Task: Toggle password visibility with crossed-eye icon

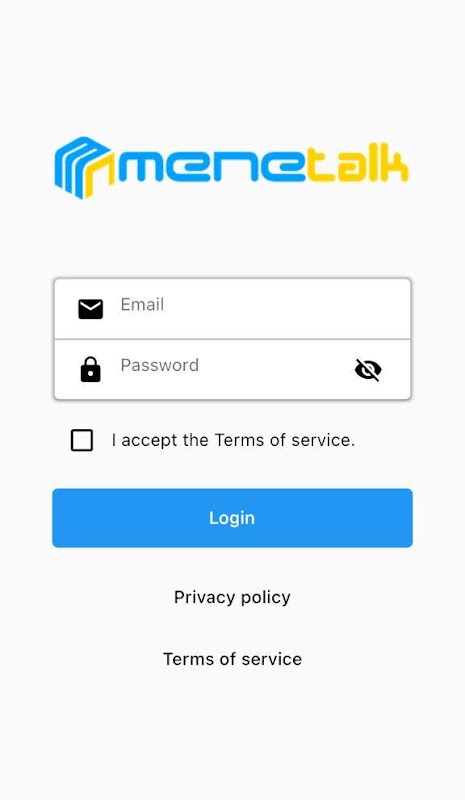Action: (368, 369)
